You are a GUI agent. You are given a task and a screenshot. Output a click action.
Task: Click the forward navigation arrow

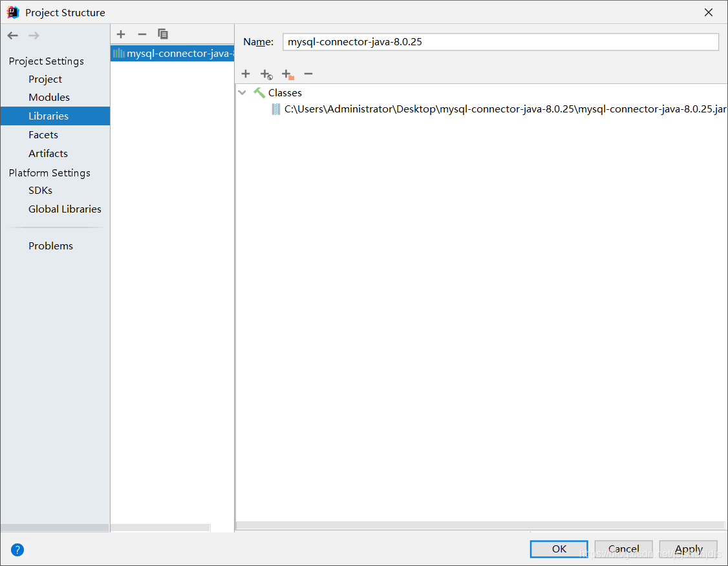pos(34,35)
